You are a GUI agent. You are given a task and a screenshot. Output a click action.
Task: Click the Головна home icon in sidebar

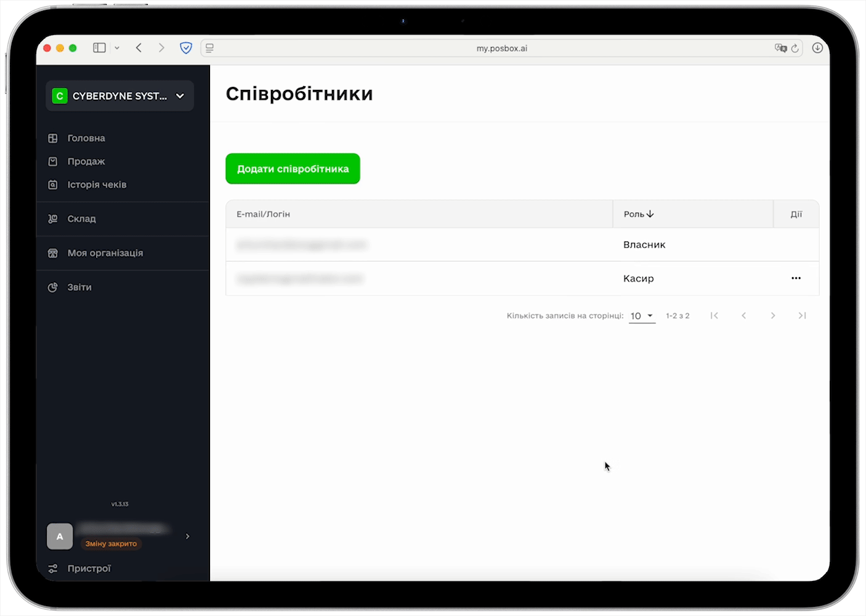[53, 139]
